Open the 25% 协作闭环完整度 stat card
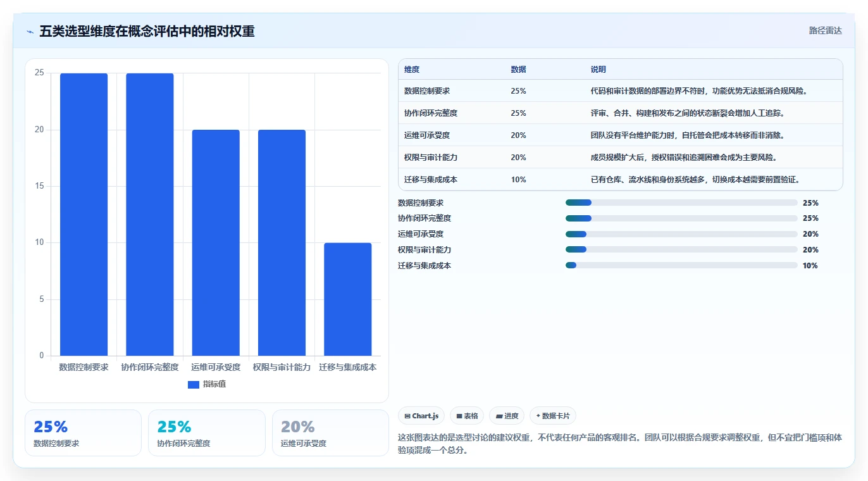 coord(207,433)
